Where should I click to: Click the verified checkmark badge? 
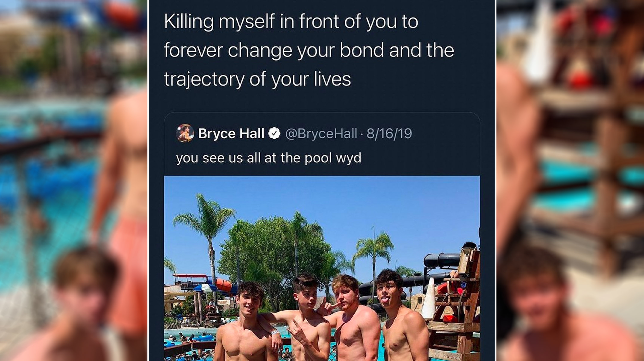[x=274, y=133]
